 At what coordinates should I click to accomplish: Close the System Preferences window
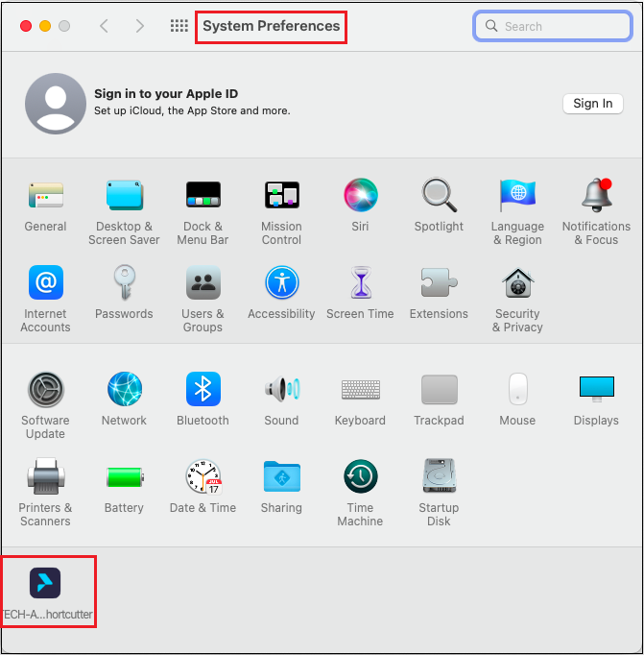click(26, 26)
